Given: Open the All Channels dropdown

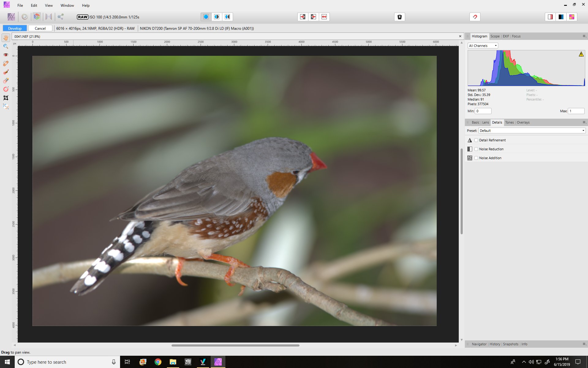Looking at the screenshot, I should (483, 46).
